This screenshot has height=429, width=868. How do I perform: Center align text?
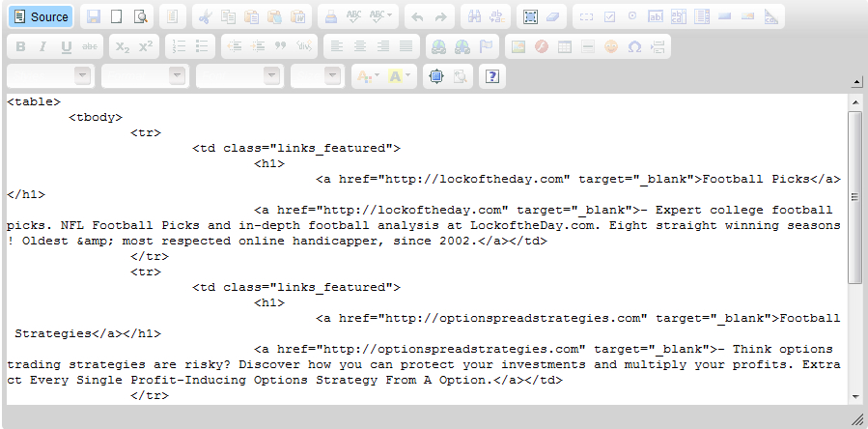(360, 47)
